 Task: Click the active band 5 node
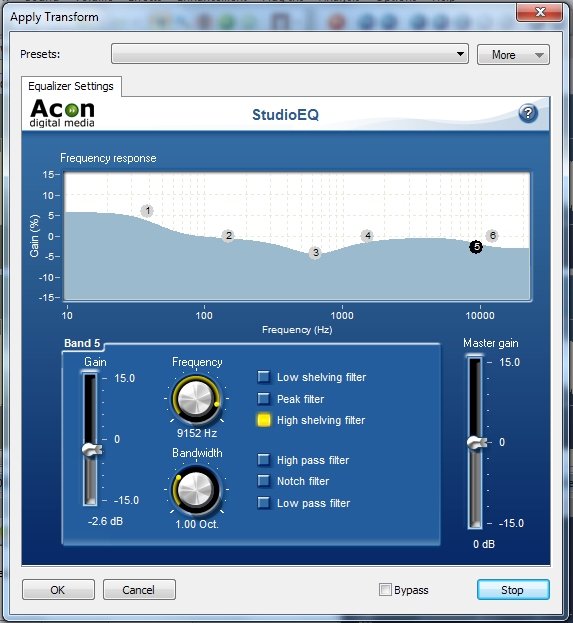pos(476,247)
